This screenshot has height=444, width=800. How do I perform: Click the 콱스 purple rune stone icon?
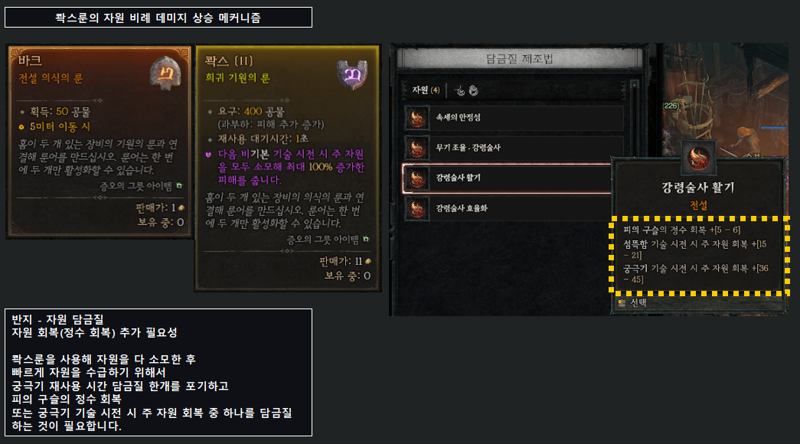352,74
